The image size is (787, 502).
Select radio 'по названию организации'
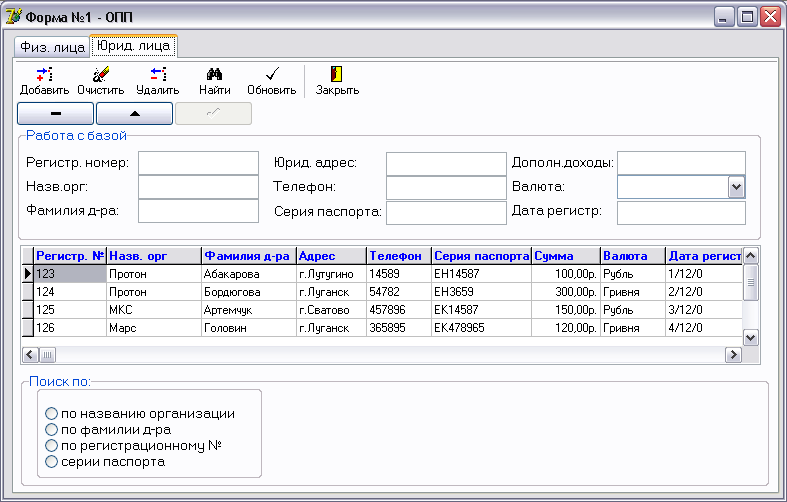click(52, 413)
